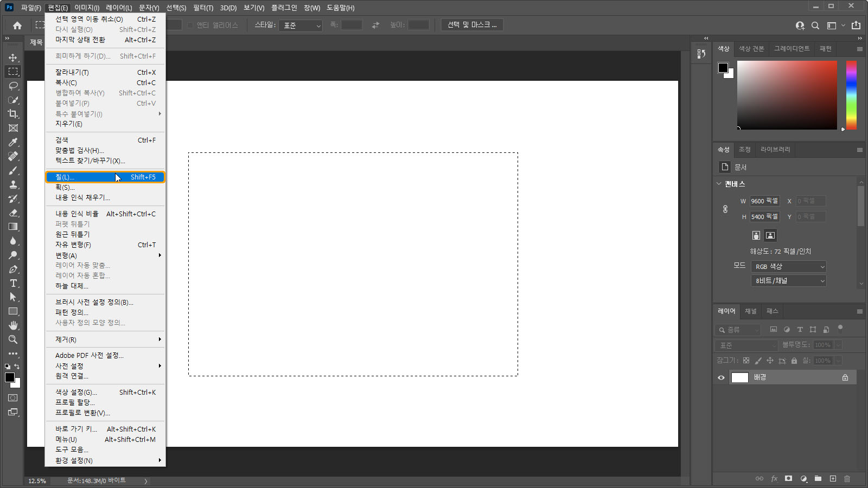Select the Gradient tool

(x=13, y=227)
